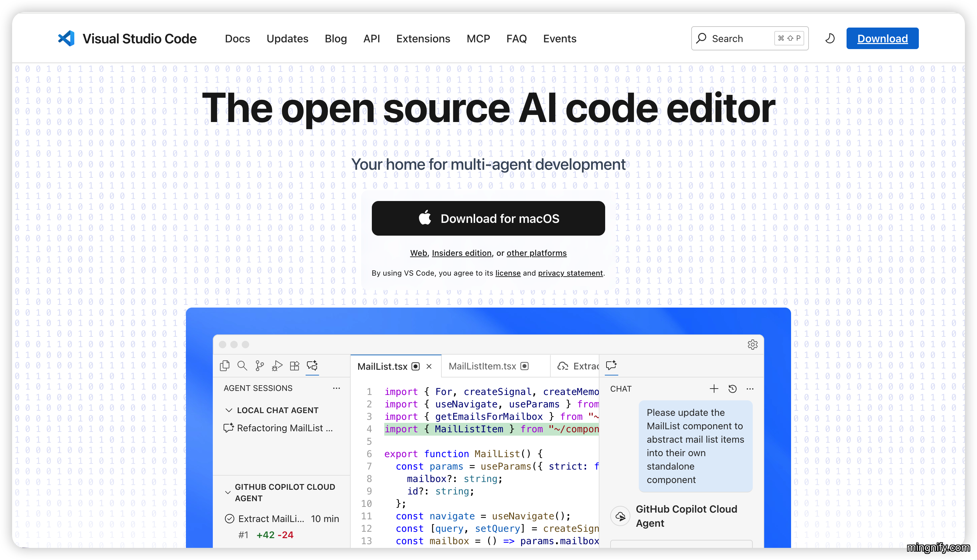This screenshot has height=560, width=977.
Task: Open the chat ellipsis options menu
Action: [750, 389]
